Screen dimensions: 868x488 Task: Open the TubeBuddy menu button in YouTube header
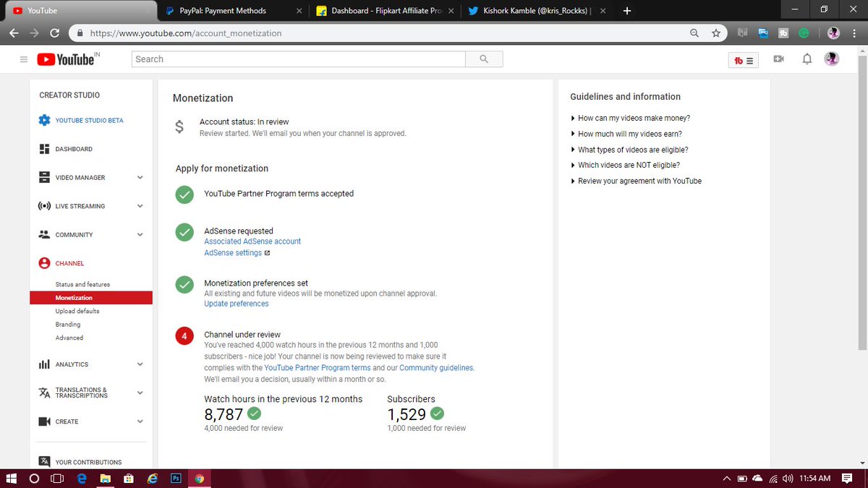coord(743,61)
